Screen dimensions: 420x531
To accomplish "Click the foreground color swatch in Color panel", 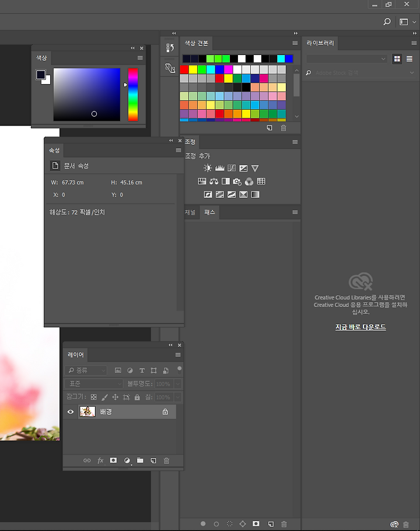I will 41,74.
